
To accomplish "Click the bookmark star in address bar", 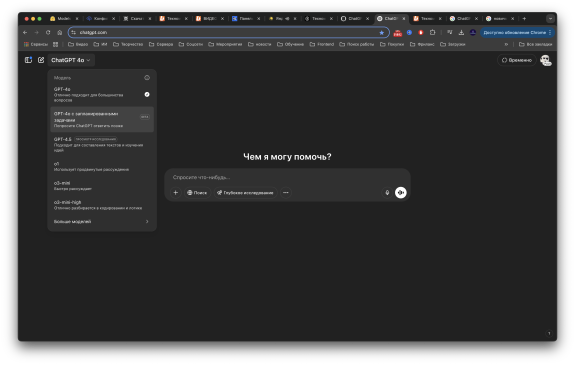I will point(381,32).
